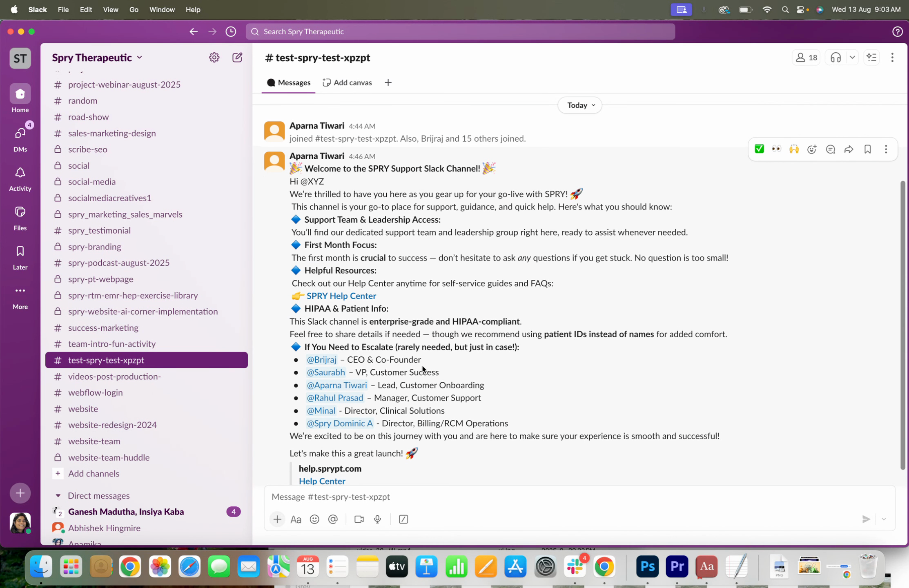Toggle formatting with the Aa button
This screenshot has height=588, width=909.
point(296,519)
